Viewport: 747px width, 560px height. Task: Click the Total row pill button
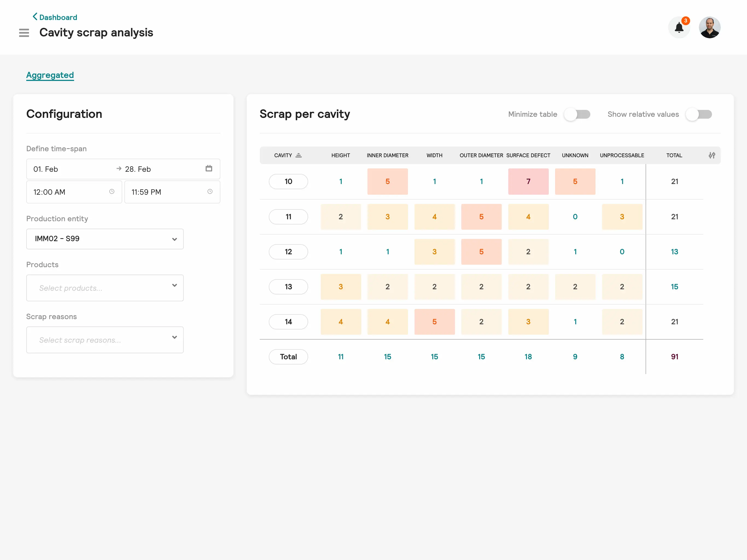tap(288, 357)
